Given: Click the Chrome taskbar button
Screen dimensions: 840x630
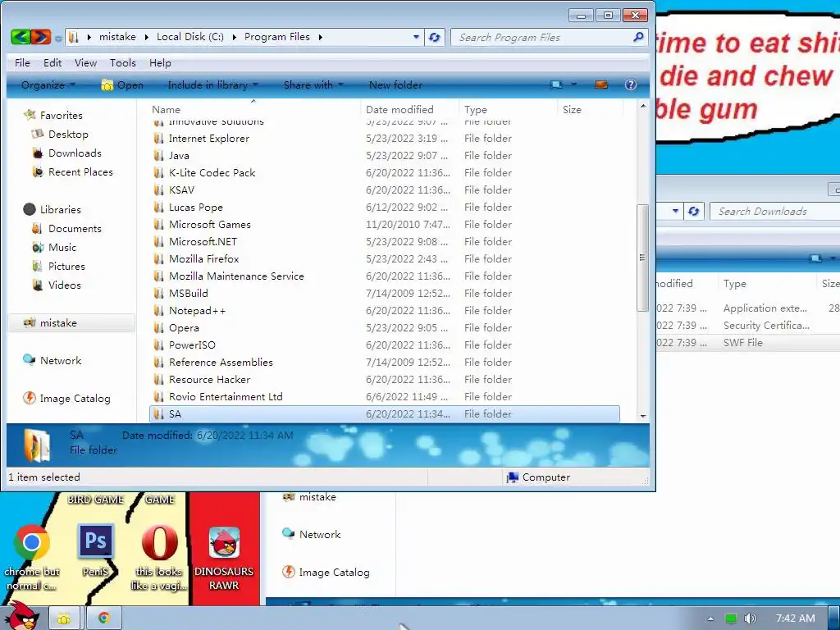Looking at the screenshot, I should pyautogui.click(x=104, y=619).
